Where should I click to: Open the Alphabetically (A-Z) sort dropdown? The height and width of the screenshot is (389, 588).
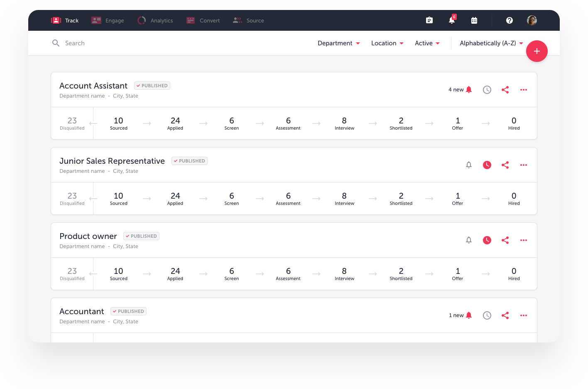[491, 43]
